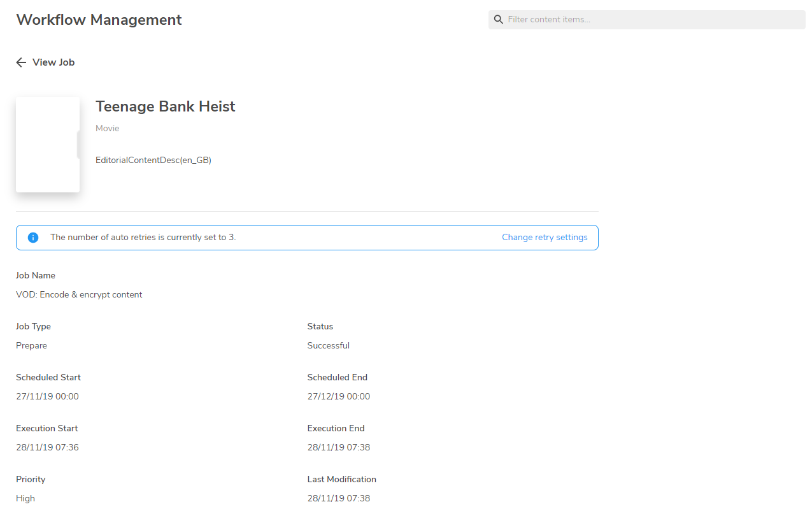This screenshot has width=812, height=516.
Task: Click the Prepare job type value
Action: coord(31,346)
